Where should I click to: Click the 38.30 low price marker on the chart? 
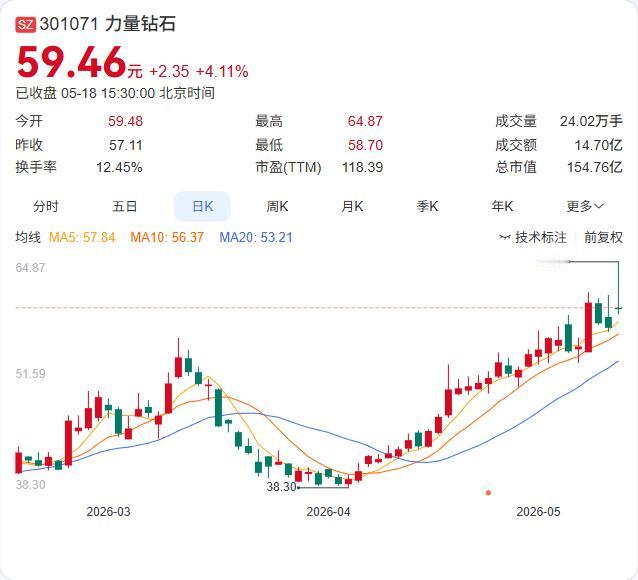281,486
